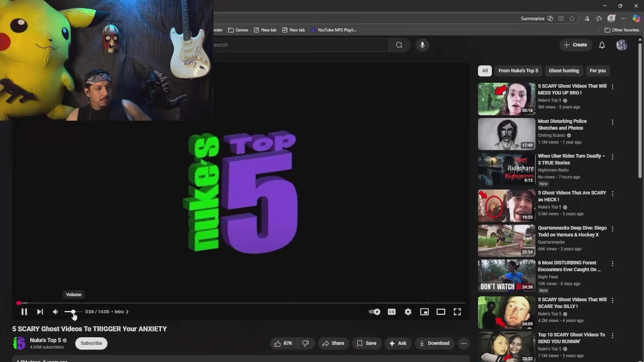Like the video with 87K likes
Image resolution: width=644 pixels, height=362 pixels.
283,343
